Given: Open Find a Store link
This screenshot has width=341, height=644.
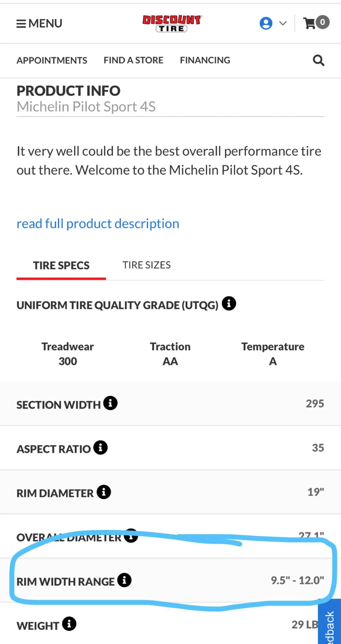Looking at the screenshot, I should (x=133, y=60).
